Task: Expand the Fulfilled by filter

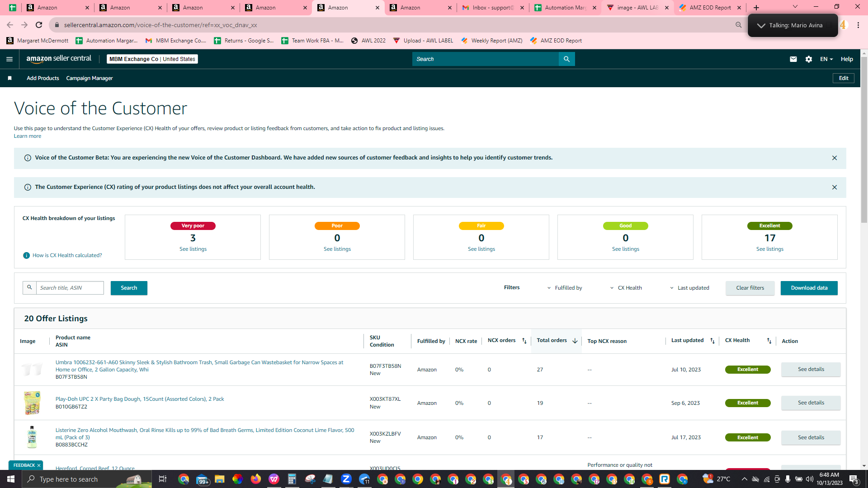Action: 565,288
